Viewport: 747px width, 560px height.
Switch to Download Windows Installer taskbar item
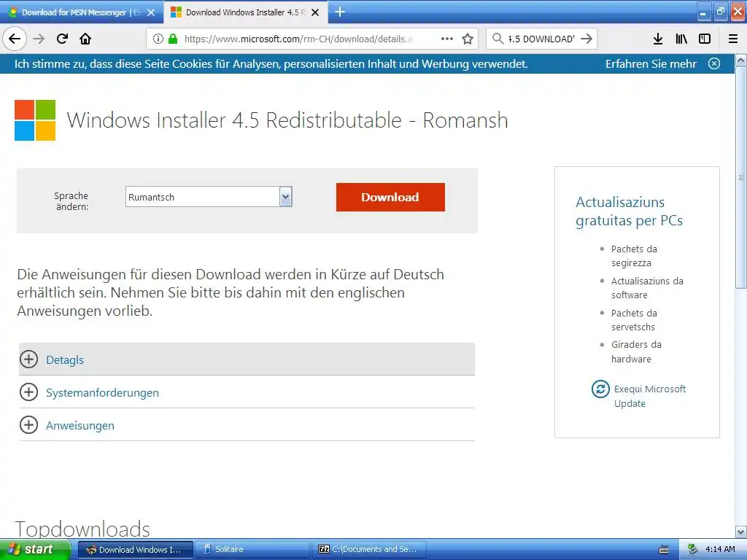pos(135,550)
